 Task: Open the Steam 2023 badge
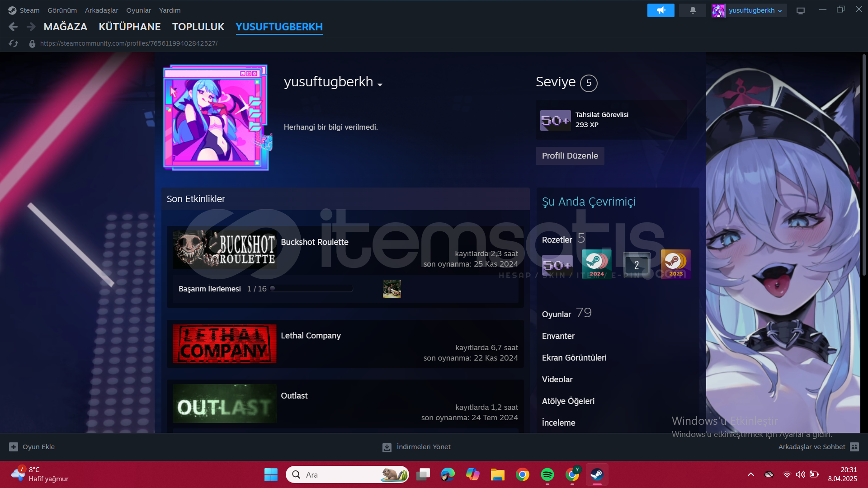pos(675,264)
